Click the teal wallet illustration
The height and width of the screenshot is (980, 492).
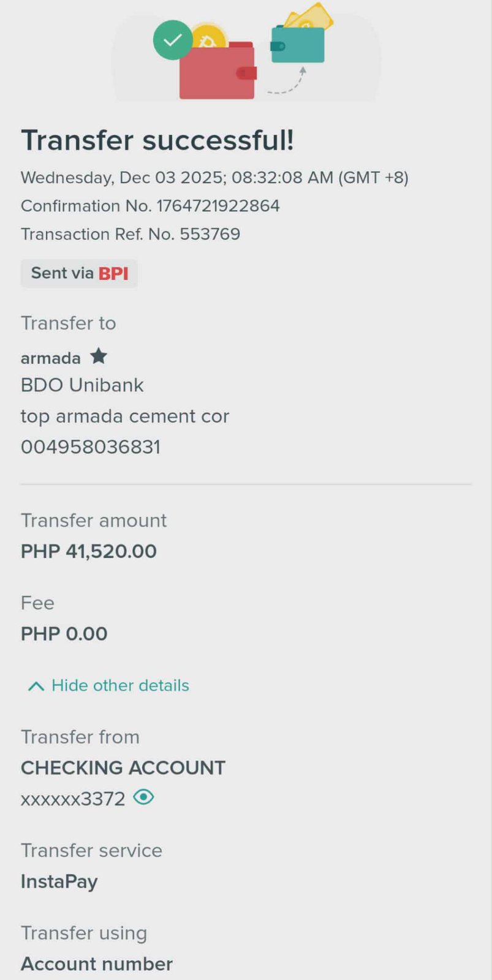298,45
